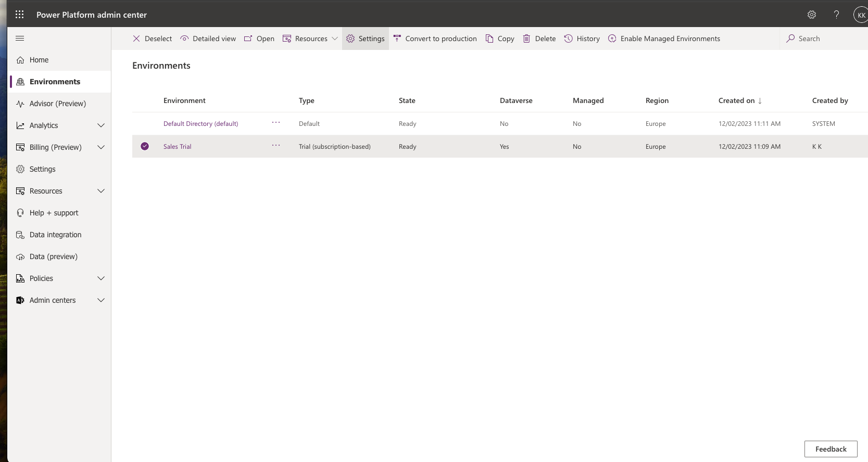
Task: Open the settings gear in header
Action: 812,15
